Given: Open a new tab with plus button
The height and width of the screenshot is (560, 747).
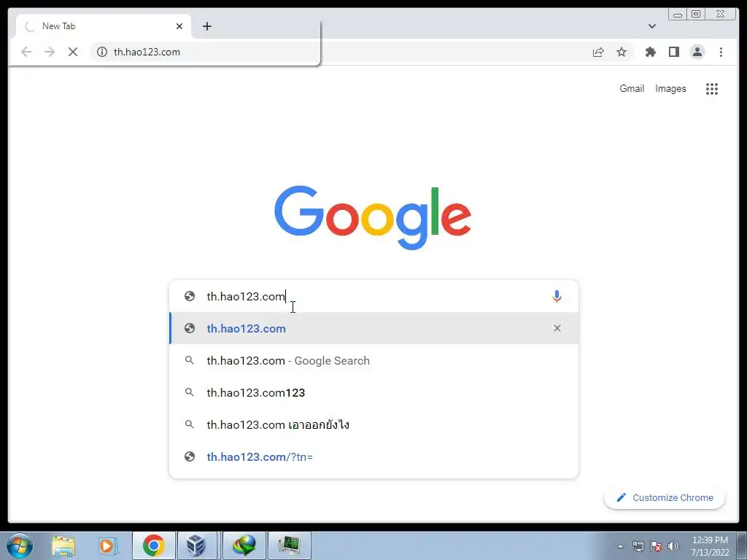Looking at the screenshot, I should (x=206, y=26).
